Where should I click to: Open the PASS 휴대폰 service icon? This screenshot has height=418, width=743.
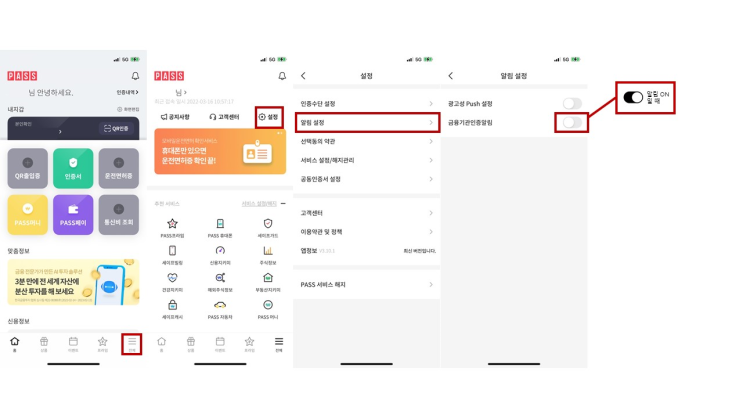point(220,227)
